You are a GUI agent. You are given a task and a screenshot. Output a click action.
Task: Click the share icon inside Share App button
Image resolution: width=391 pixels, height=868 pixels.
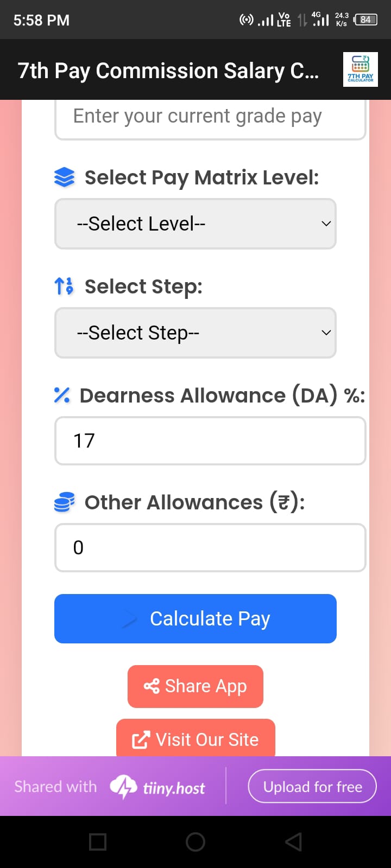coord(152,686)
